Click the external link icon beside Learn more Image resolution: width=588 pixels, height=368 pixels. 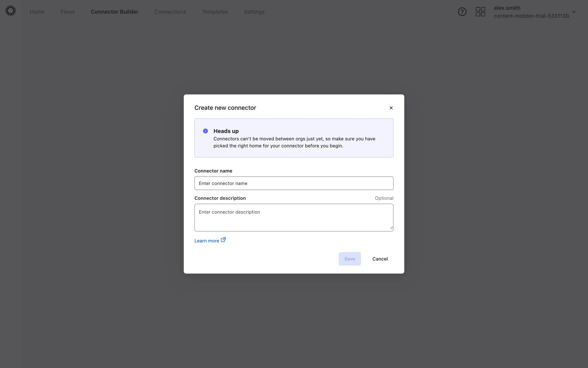[x=223, y=240]
